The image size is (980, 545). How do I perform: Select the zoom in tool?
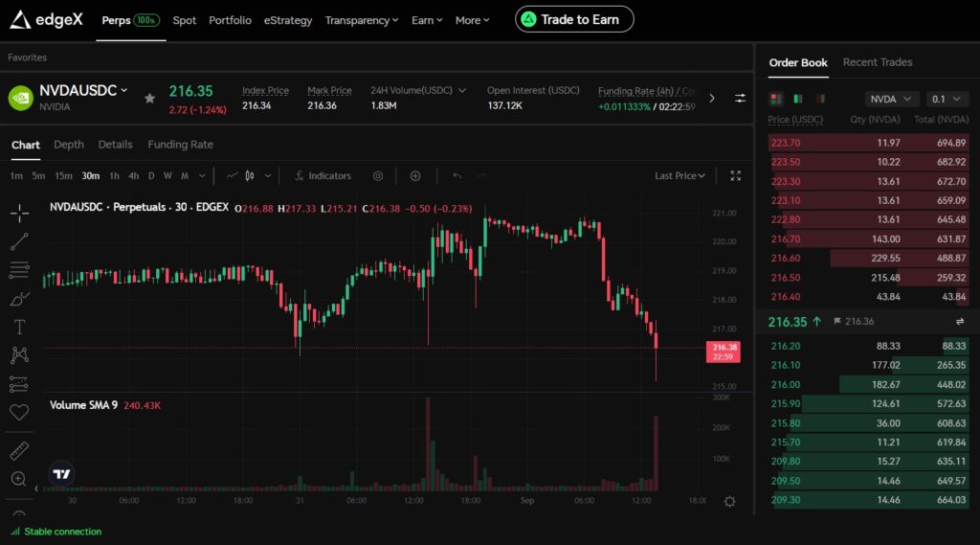(19, 479)
